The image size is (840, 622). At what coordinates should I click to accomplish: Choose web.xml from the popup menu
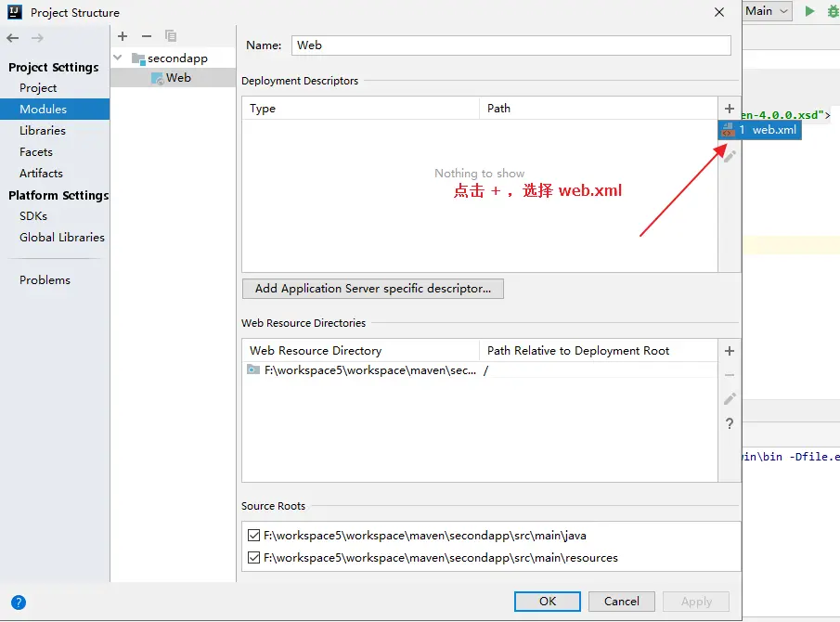click(759, 130)
